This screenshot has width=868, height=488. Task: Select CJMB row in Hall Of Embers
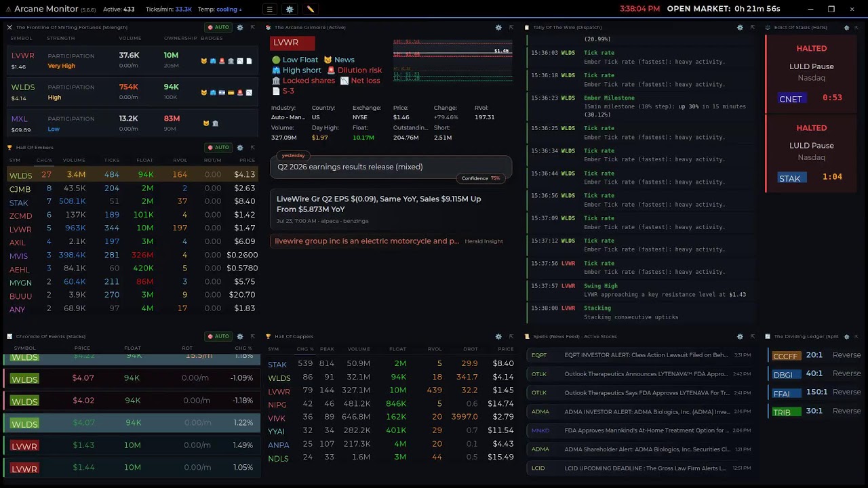pos(132,188)
